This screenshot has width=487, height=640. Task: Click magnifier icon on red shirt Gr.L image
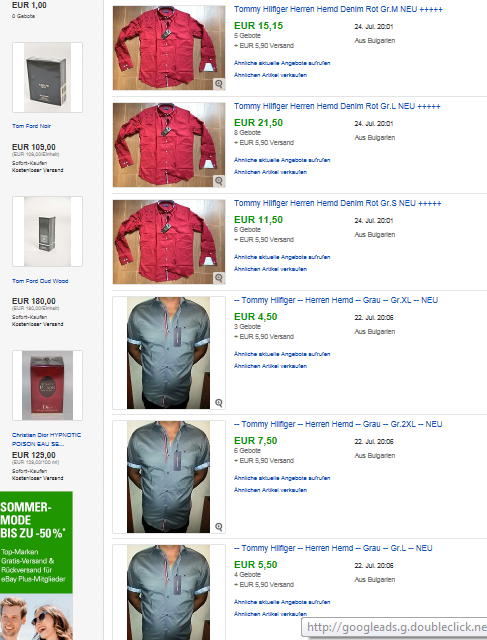pos(219,181)
